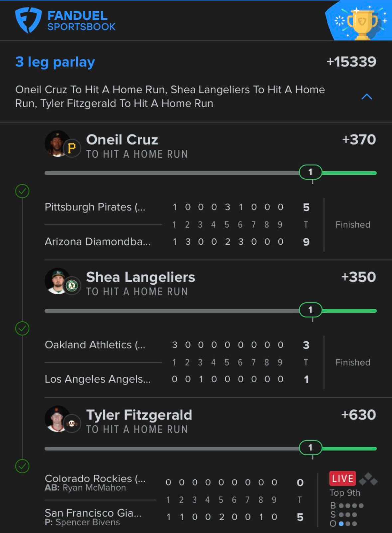
Task: Click the 3 leg parlay heading
Action: pos(55,62)
